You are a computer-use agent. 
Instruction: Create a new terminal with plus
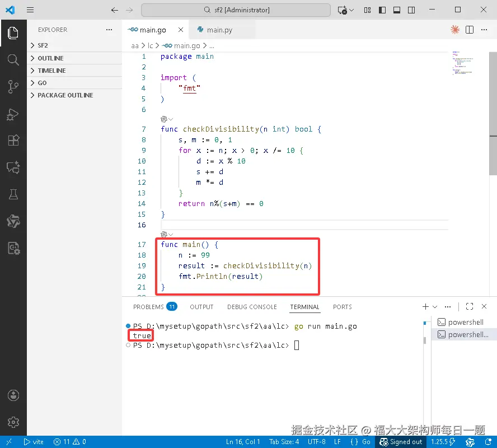tap(425, 306)
